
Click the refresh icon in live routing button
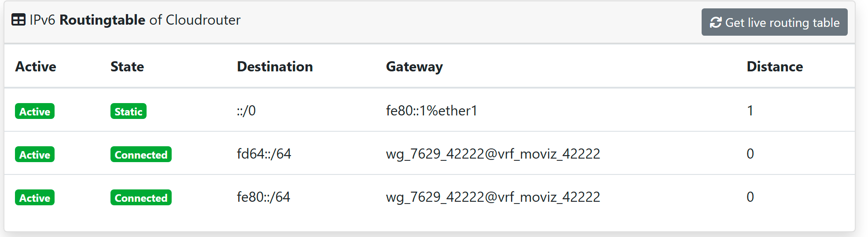[716, 22]
